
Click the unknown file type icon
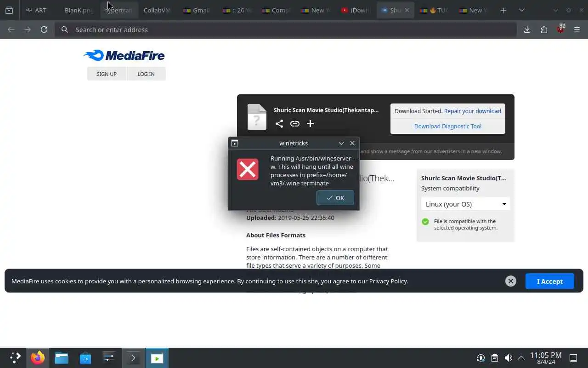click(x=257, y=117)
